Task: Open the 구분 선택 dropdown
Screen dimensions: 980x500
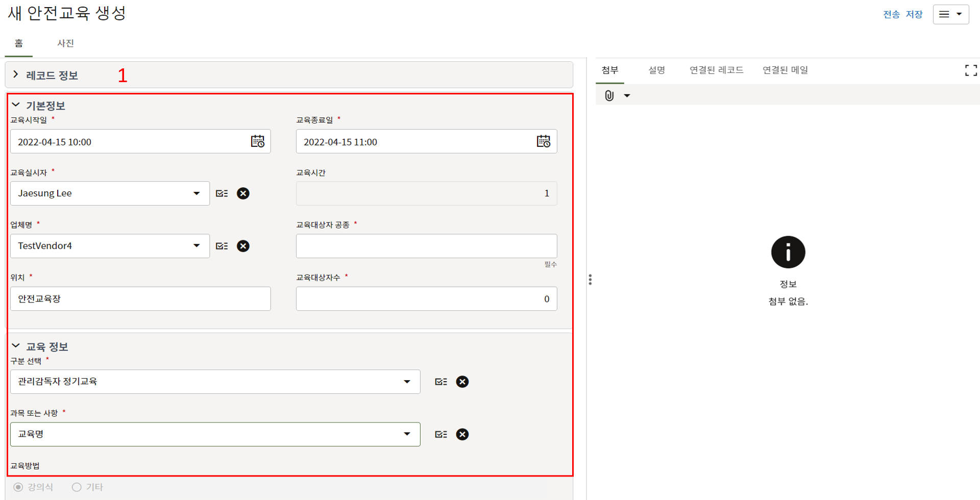Action: tap(407, 382)
